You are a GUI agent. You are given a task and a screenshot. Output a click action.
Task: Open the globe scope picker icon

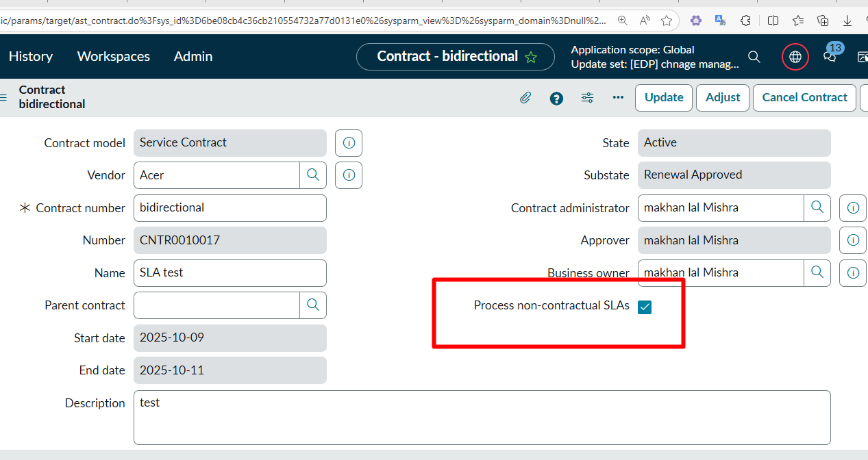pyautogui.click(x=795, y=57)
